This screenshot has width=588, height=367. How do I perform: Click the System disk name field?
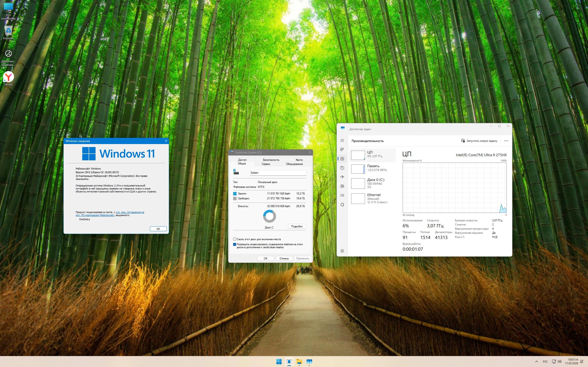[x=278, y=173]
